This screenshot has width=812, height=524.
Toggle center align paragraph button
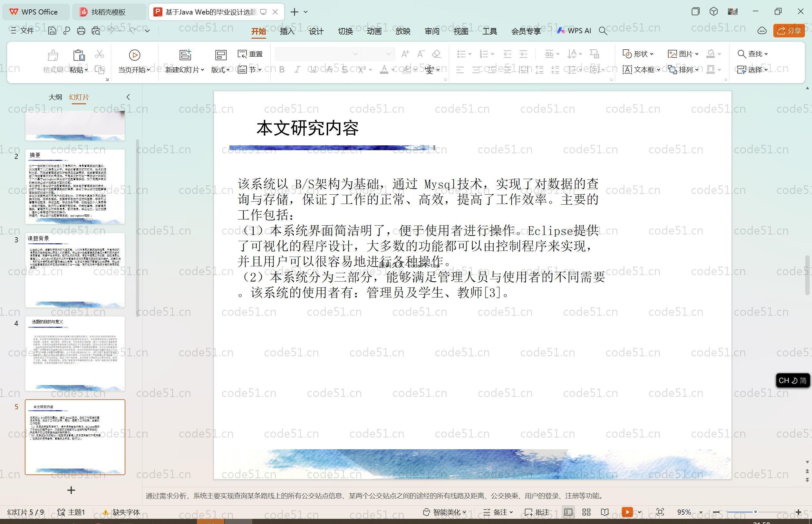476,70
